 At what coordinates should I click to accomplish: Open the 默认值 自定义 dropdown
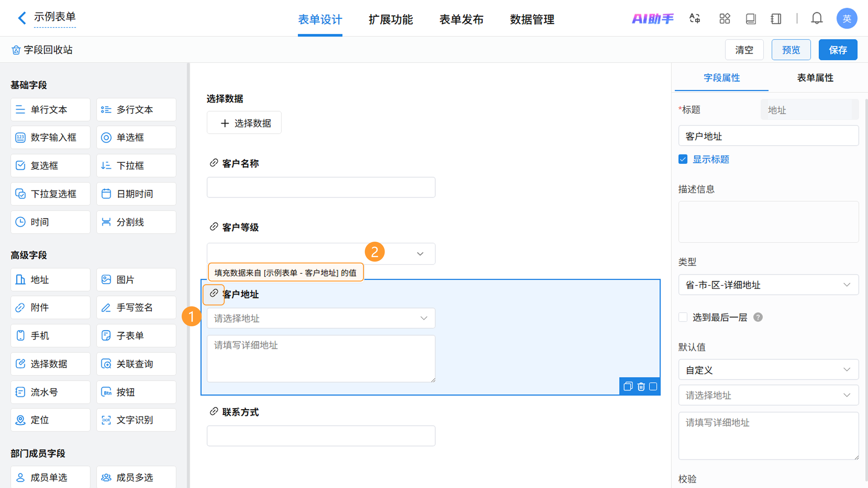(x=768, y=370)
